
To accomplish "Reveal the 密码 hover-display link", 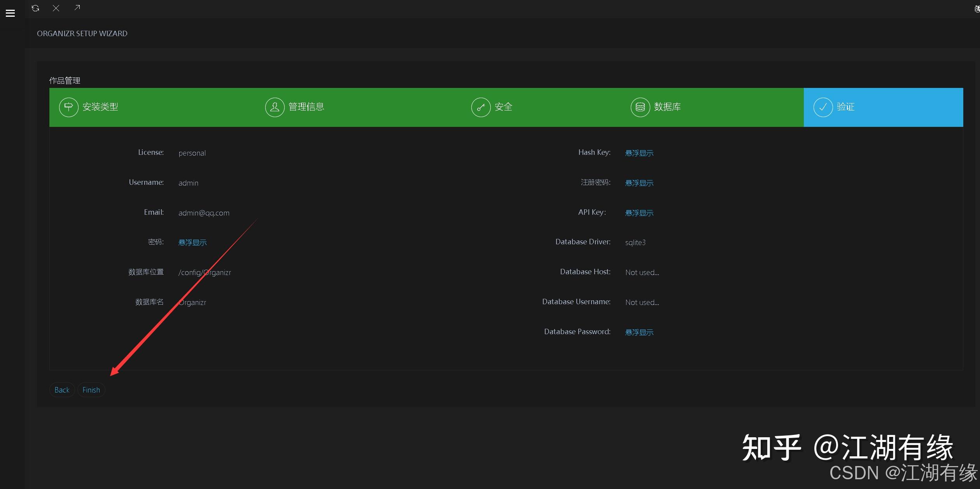I will point(192,243).
